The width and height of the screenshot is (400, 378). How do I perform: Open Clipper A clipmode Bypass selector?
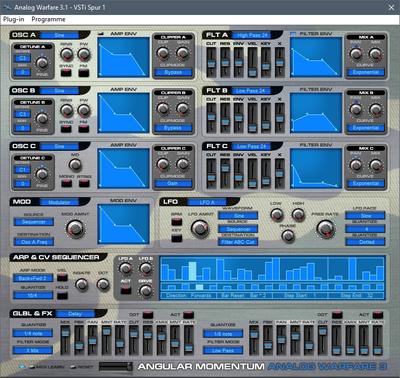(x=173, y=72)
